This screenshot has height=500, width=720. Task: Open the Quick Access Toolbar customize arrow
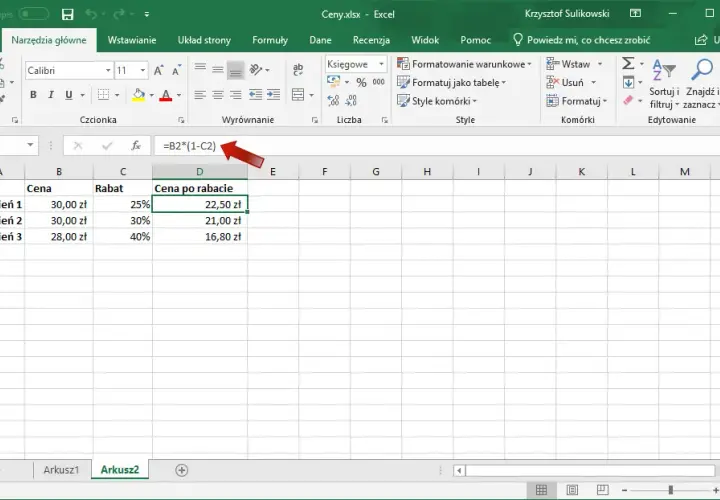[x=147, y=15]
